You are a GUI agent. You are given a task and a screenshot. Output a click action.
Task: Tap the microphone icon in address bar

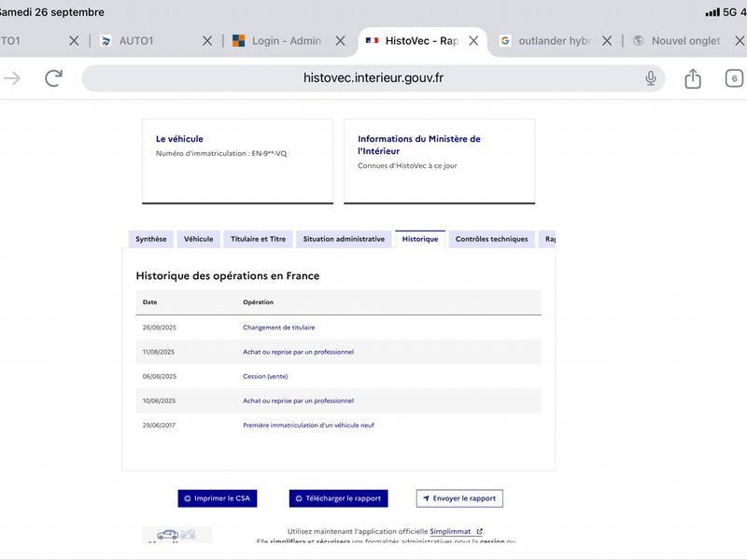click(650, 78)
